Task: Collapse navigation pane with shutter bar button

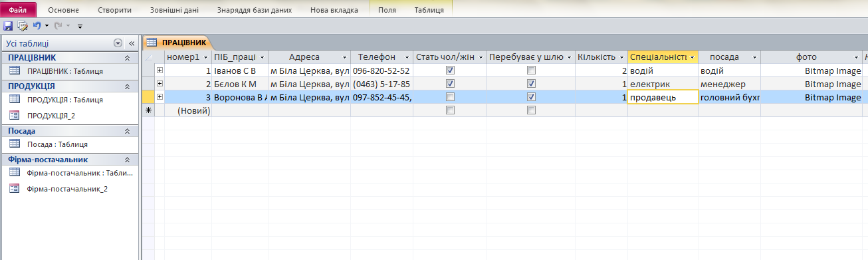Action: click(x=131, y=43)
